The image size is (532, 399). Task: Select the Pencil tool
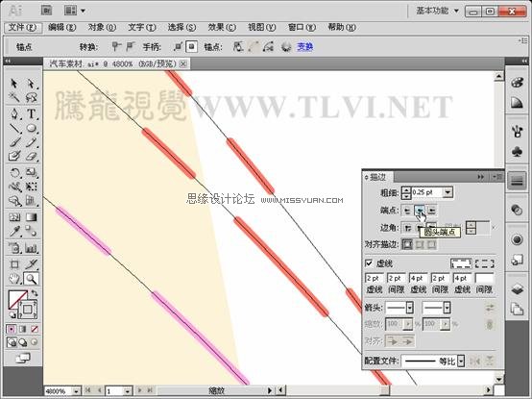31,142
